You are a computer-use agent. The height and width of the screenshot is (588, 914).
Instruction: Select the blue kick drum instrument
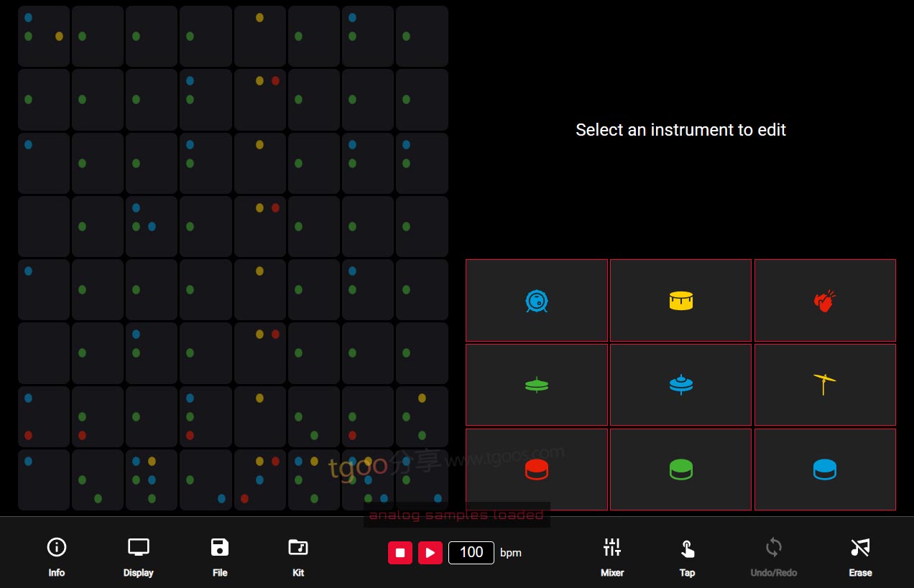pyautogui.click(x=537, y=301)
